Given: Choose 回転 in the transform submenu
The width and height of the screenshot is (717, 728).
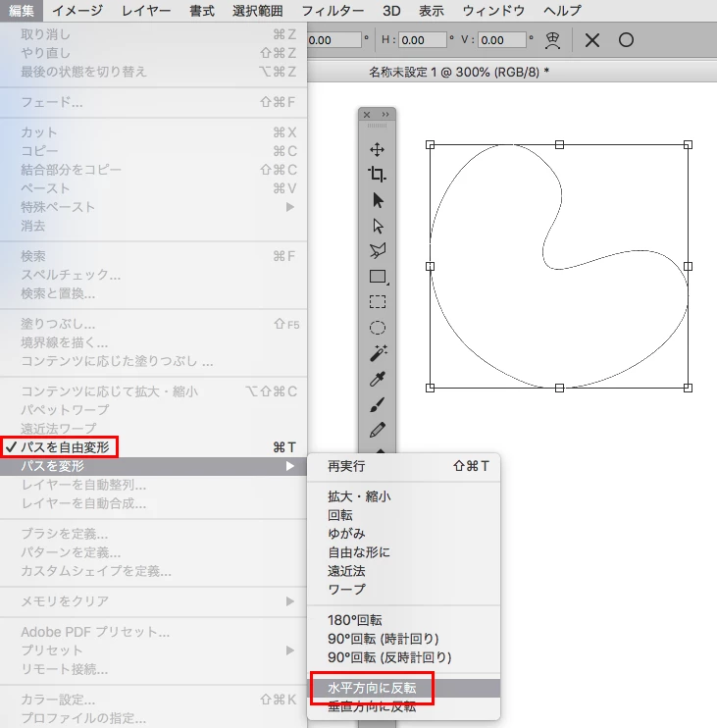Looking at the screenshot, I should tap(404, 515).
